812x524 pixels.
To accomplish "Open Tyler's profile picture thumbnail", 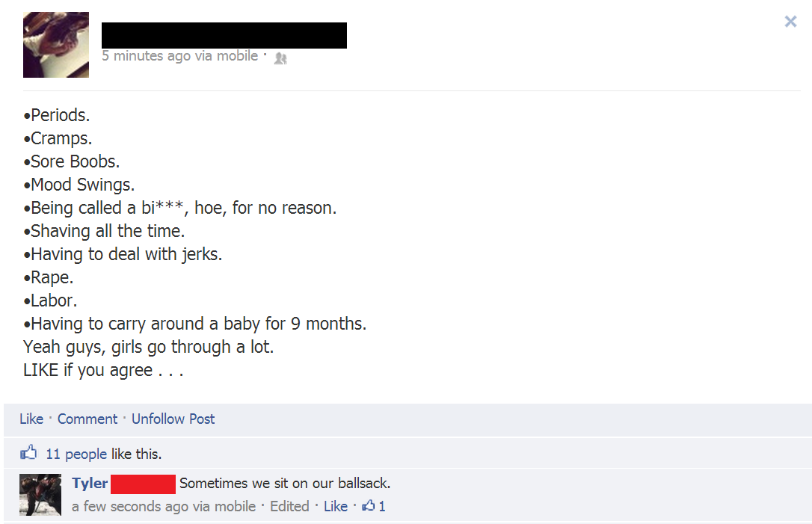I will 40,495.
